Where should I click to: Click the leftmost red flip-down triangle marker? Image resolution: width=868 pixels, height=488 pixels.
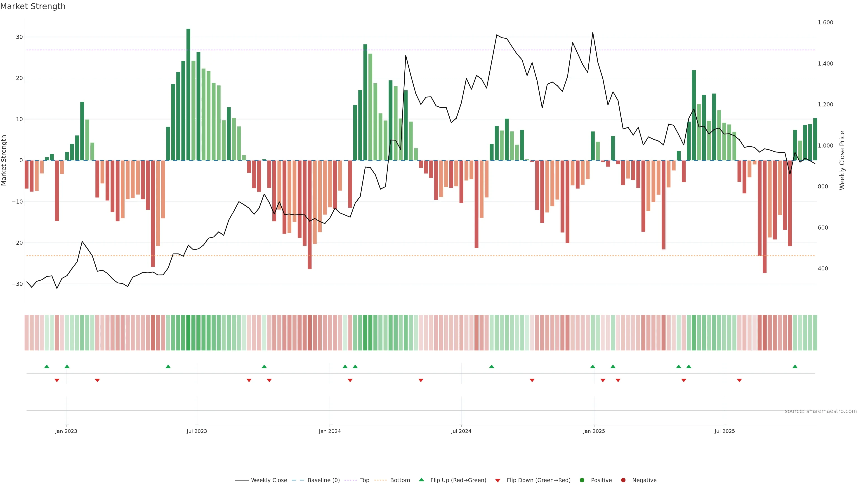coord(57,380)
